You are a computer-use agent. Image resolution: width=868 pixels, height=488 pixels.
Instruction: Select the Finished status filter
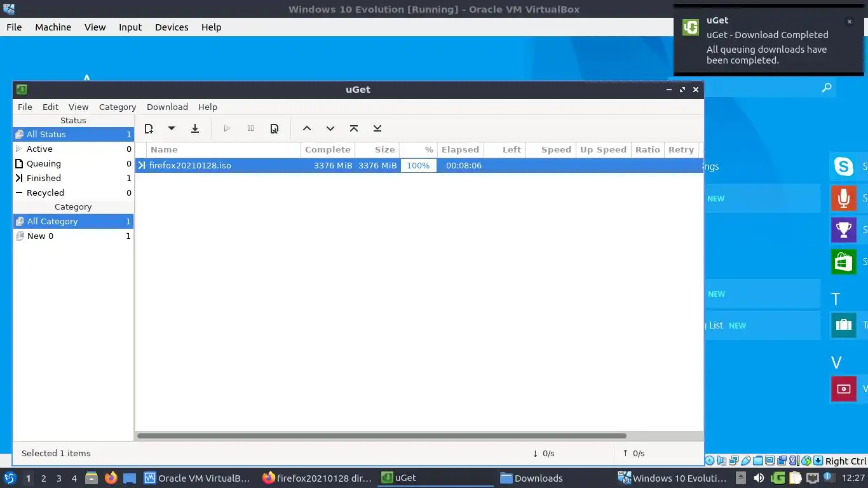click(73, 178)
